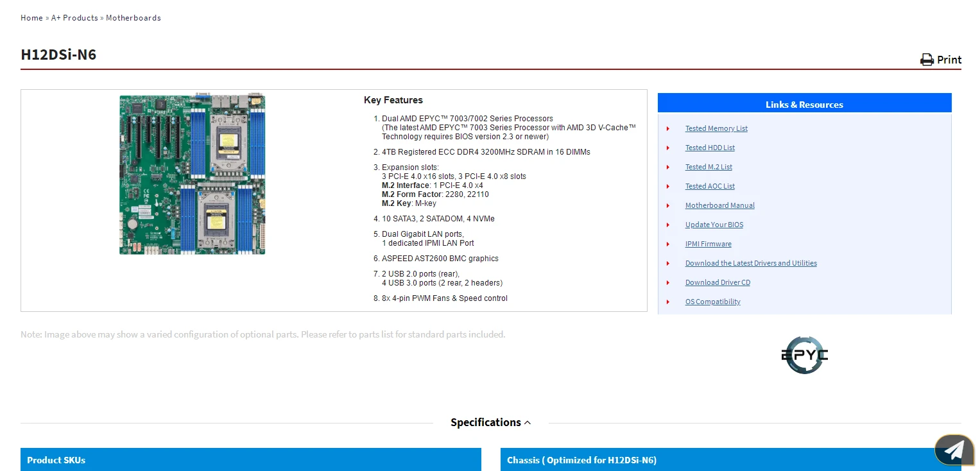Viewport: 980px width, 471px height.
Task: Click the H12DSi-N6 motherboard product image
Action: pos(192,174)
